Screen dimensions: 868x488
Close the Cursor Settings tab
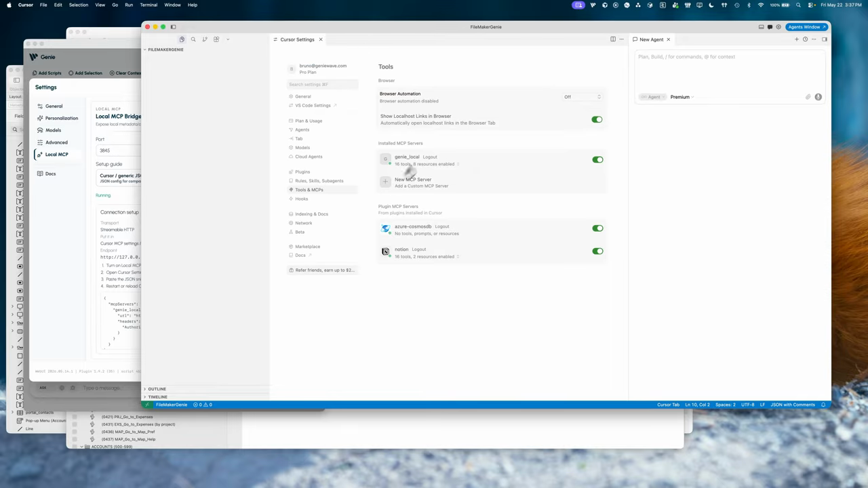[x=321, y=39]
